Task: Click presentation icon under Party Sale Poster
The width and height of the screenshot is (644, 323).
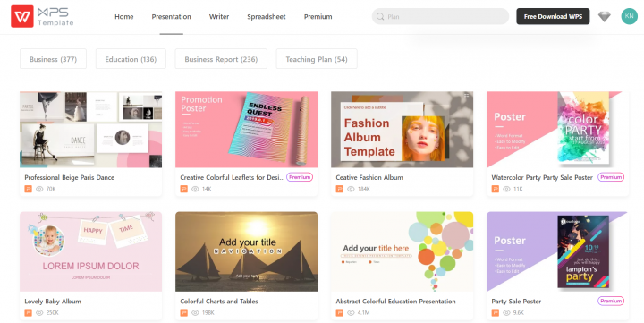Action: pyautogui.click(x=495, y=313)
